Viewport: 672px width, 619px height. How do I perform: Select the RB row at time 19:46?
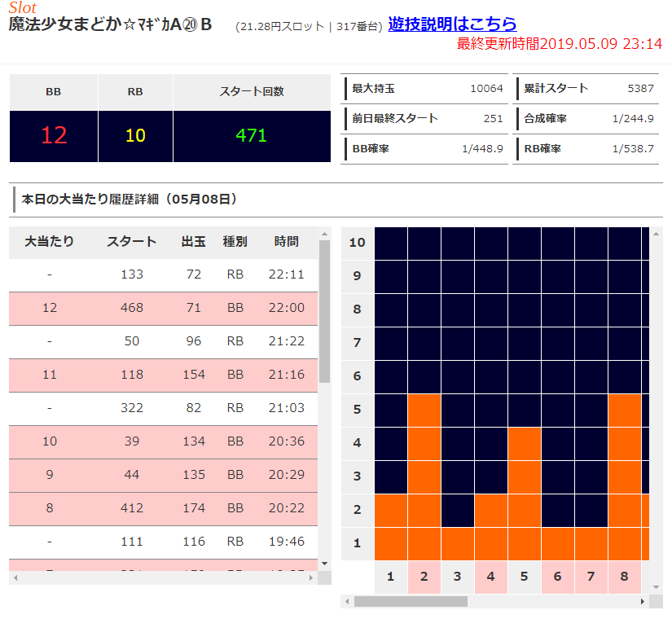pyautogui.click(x=163, y=542)
